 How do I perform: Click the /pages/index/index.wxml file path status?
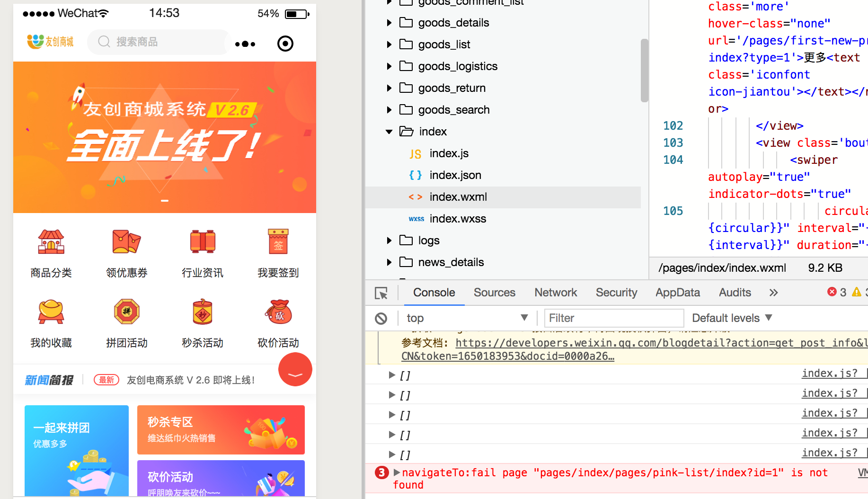pos(722,268)
